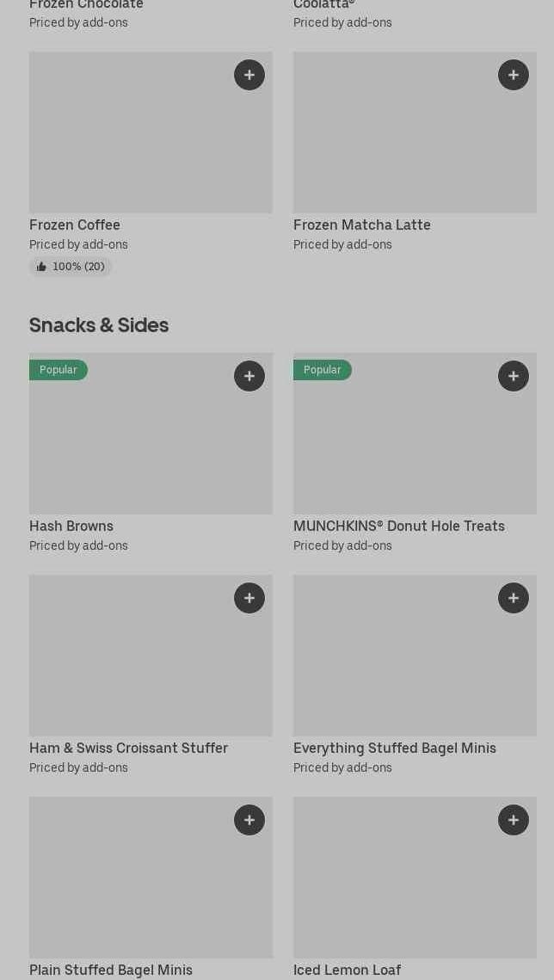Add Frozen Coffee with plus icon
Viewport: 554px width, 980px height.
(249, 75)
